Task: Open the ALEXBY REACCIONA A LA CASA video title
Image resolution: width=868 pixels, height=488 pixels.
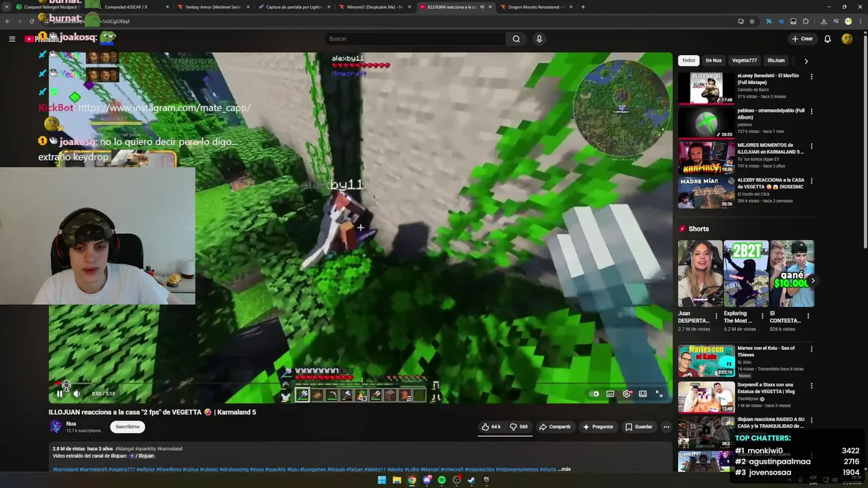Action: click(x=771, y=183)
